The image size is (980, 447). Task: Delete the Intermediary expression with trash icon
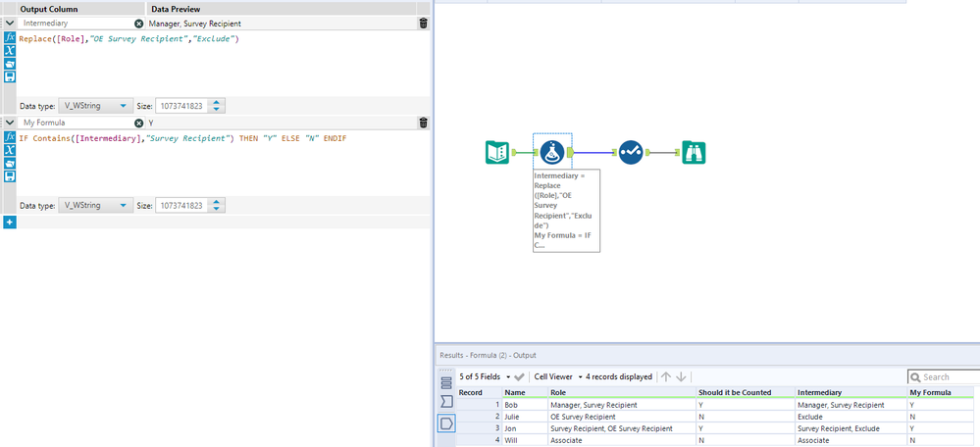click(x=423, y=23)
